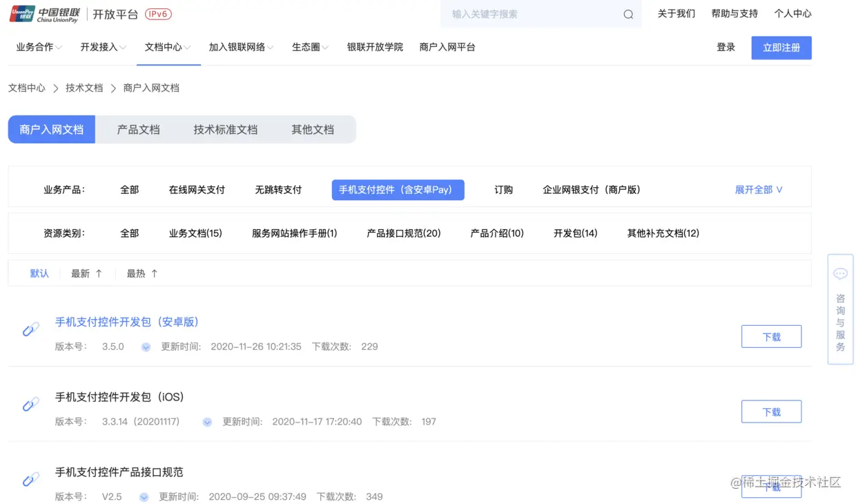
Task: Expand 展开全部 to show all products
Action: click(x=757, y=189)
